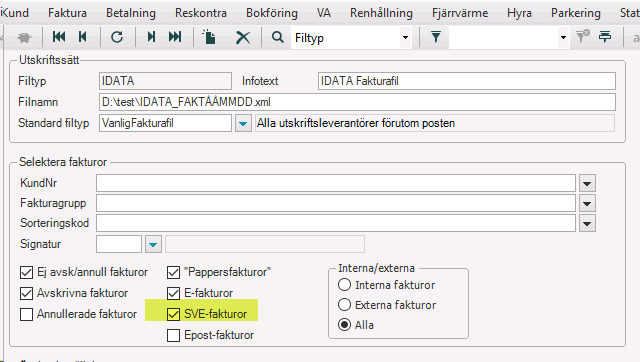The height and width of the screenshot is (362, 640).
Task: Click the magnifying glass search icon
Action: pos(278,37)
